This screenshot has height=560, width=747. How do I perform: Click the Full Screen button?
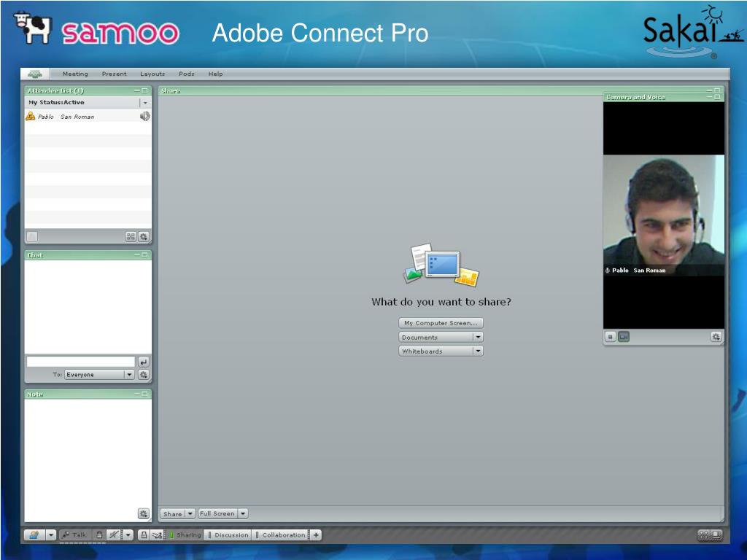pos(217,513)
